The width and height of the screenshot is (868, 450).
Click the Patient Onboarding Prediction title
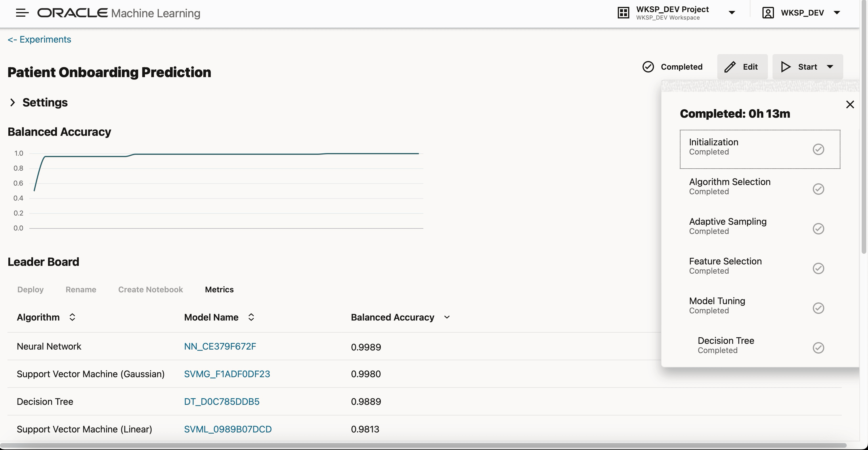click(x=109, y=72)
